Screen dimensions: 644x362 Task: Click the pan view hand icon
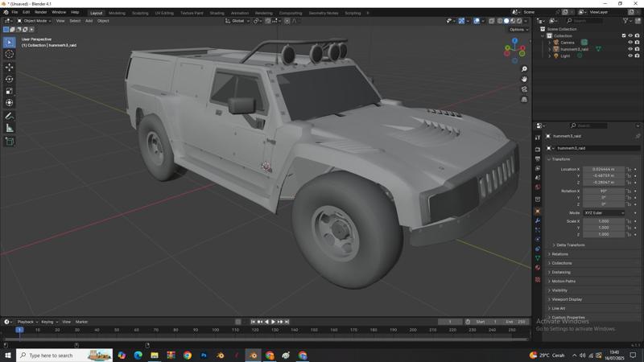pos(524,79)
